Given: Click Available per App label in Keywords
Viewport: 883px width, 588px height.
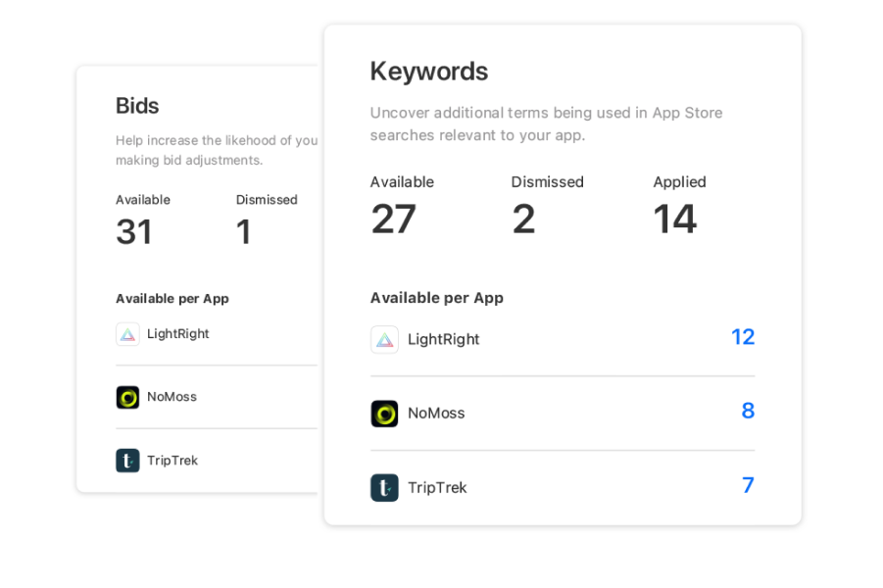Looking at the screenshot, I should (x=437, y=298).
